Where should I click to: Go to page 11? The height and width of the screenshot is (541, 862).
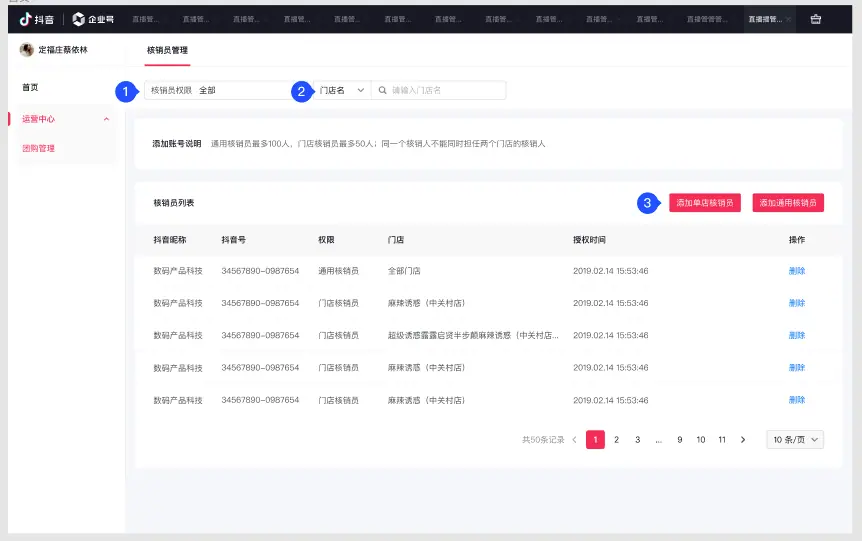coord(722,440)
